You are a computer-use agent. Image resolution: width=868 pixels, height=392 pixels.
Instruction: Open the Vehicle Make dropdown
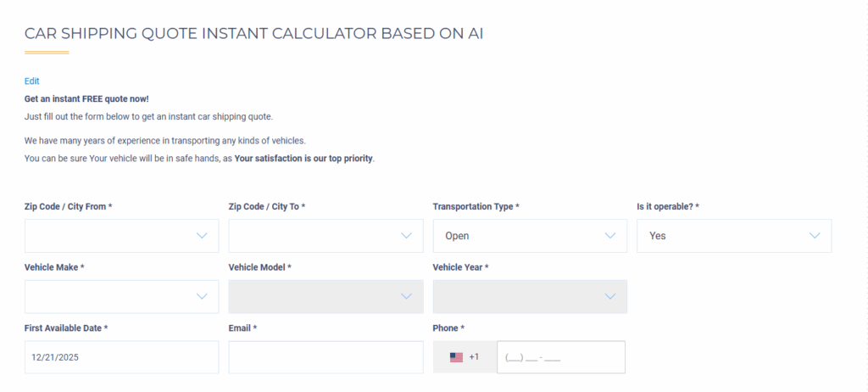(x=110, y=296)
